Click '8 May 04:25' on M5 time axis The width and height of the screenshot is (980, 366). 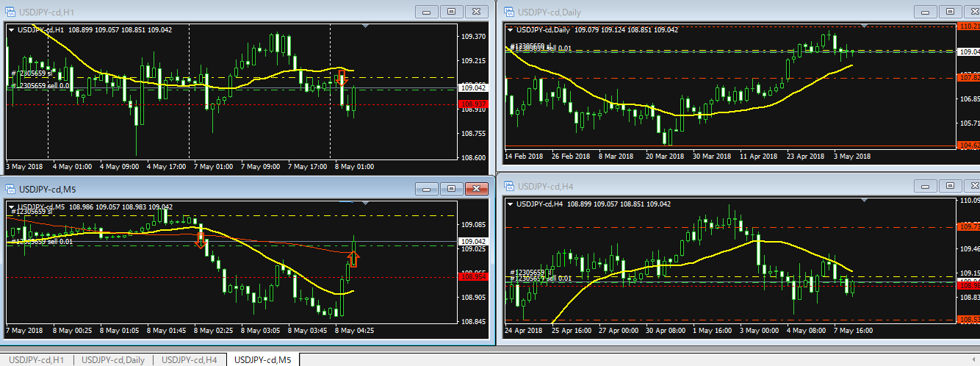click(355, 331)
